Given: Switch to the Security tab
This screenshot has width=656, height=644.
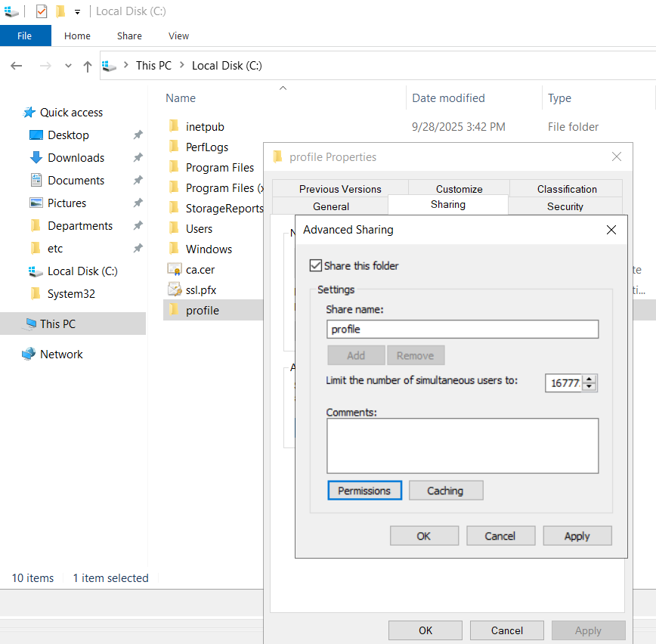Looking at the screenshot, I should (x=565, y=206).
